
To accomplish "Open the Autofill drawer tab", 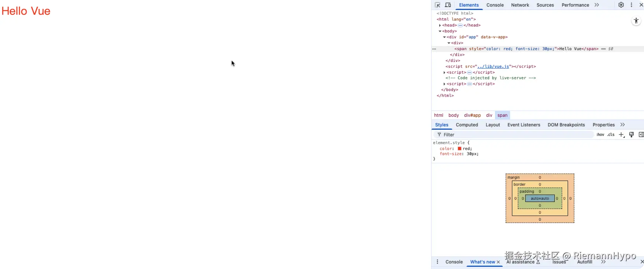I will tap(585, 262).
